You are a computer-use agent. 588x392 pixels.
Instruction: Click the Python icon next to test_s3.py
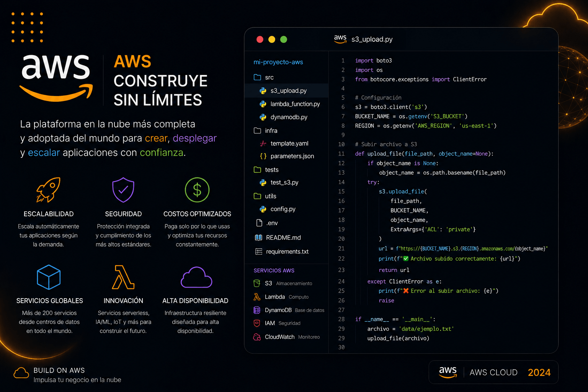pos(263,183)
